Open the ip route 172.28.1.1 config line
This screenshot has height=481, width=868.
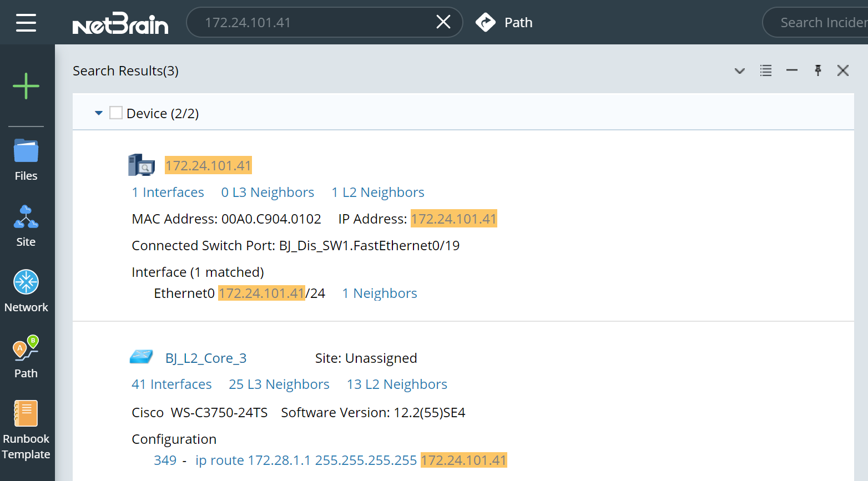[x=351, y=460]
